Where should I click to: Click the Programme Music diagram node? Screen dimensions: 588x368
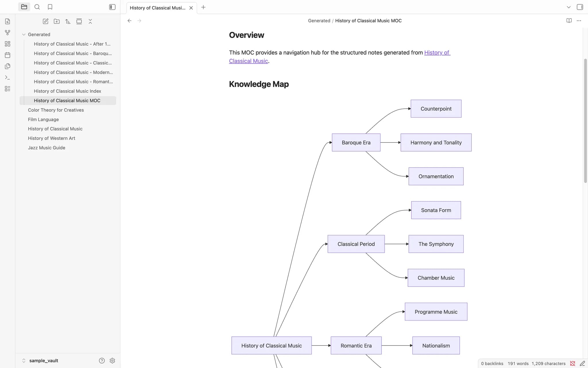[436, 312]
